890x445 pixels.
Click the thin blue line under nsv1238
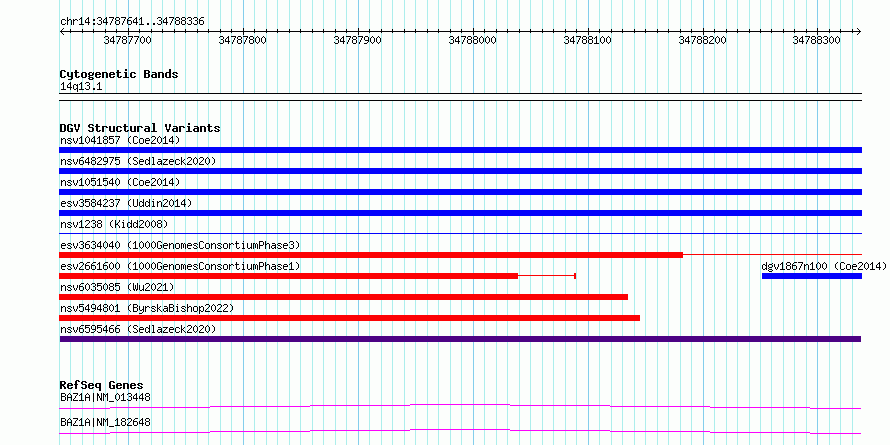pyautogui.click(x=460, y=233)
